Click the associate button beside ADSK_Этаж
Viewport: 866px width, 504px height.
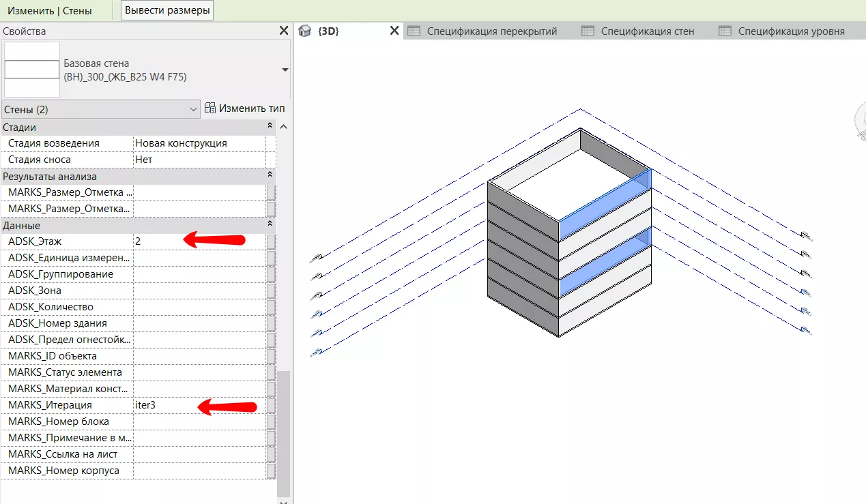point(271,241)
